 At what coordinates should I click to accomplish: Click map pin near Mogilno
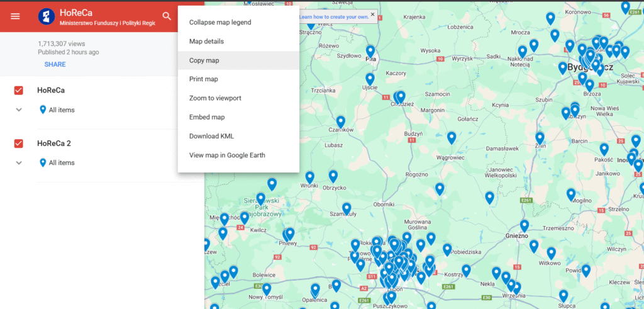point(571,194)
